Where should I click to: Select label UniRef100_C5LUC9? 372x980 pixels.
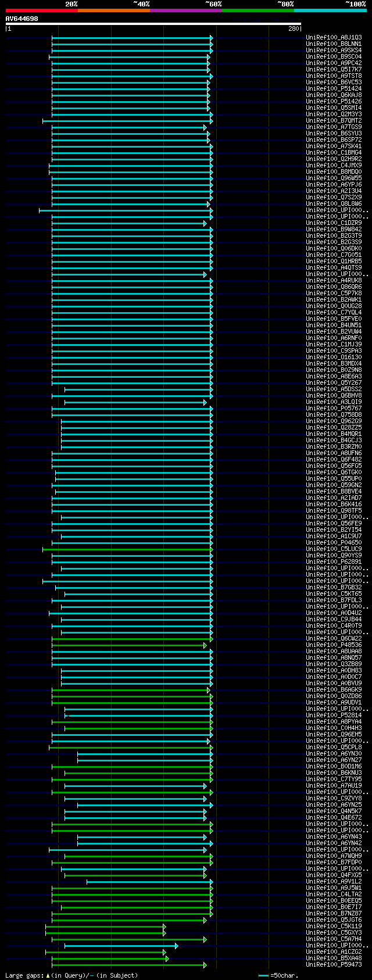pos(334,549)
